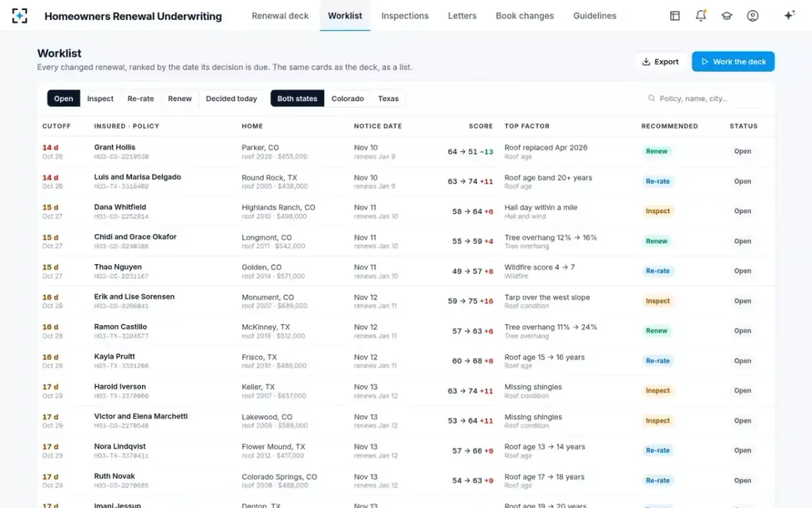Click the STATUS column header
Viewport: 812px width, 508px height.
click(744, 126)
